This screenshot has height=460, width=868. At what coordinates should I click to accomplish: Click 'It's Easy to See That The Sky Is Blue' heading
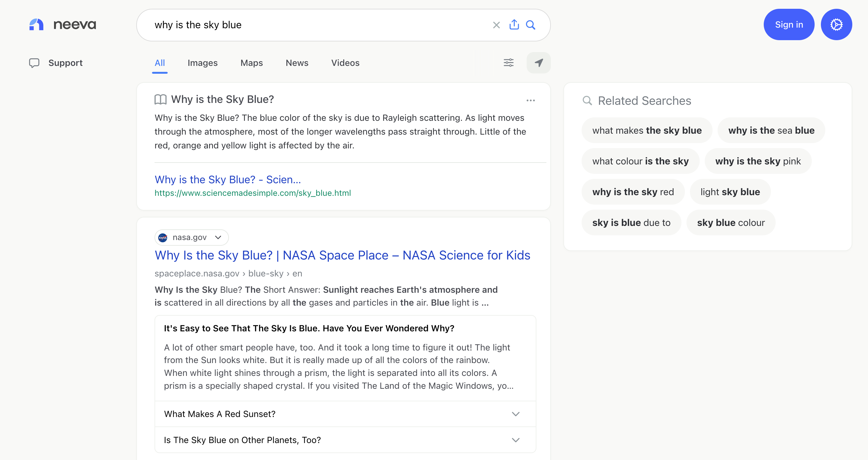[x=309, y=328]
